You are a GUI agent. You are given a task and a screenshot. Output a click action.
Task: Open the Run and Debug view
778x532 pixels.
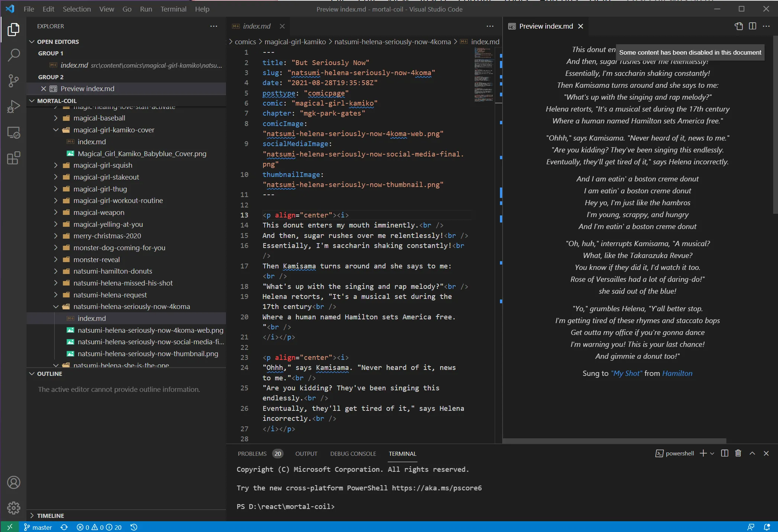[14, 106]
